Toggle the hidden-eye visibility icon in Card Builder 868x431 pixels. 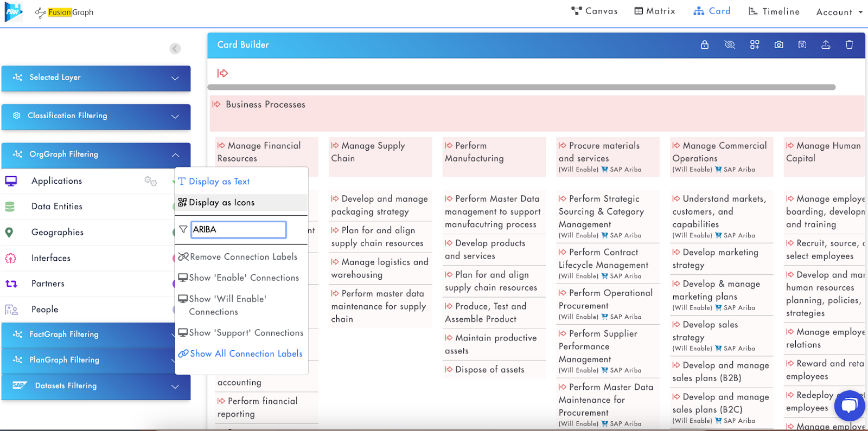click(730, 45)
